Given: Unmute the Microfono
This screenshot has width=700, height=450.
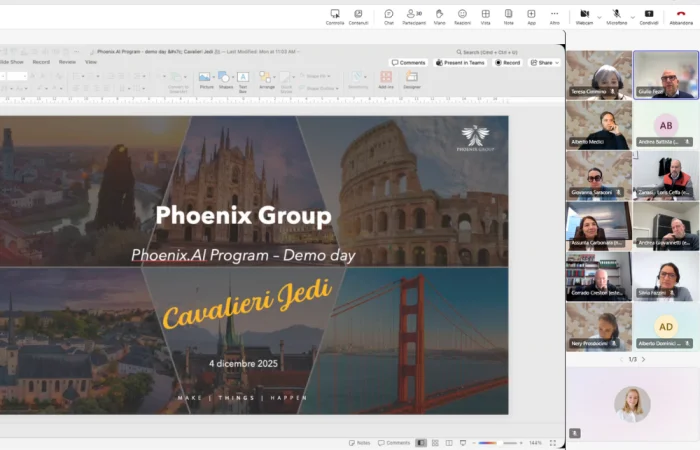Looking at the screenshot, I should tap(616, 15).
